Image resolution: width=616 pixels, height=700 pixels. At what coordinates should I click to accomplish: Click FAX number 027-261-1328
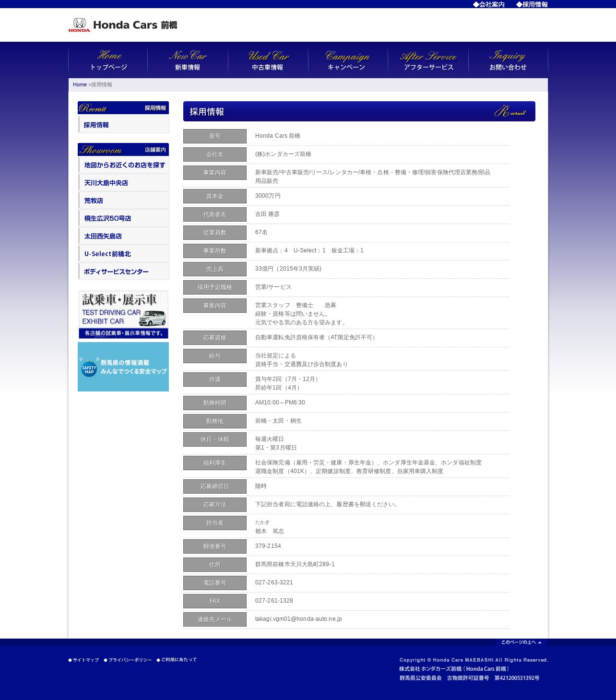[x=274, y=601]
